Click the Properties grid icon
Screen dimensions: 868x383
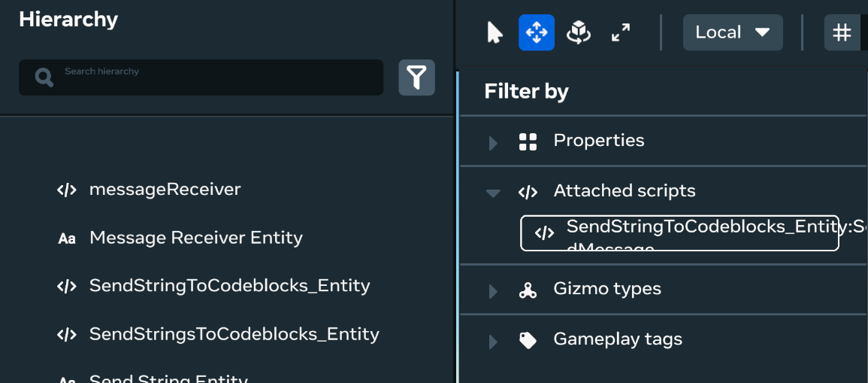(528, 142)
